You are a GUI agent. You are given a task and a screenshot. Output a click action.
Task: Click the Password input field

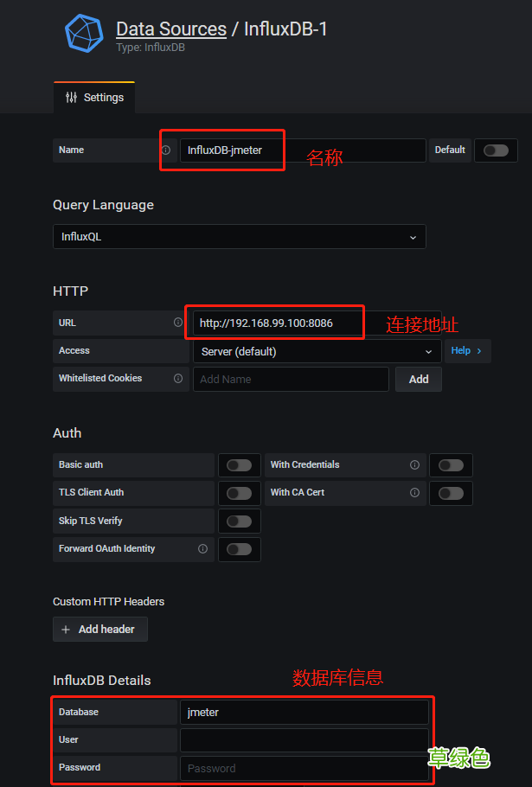[x=304, y=768]
